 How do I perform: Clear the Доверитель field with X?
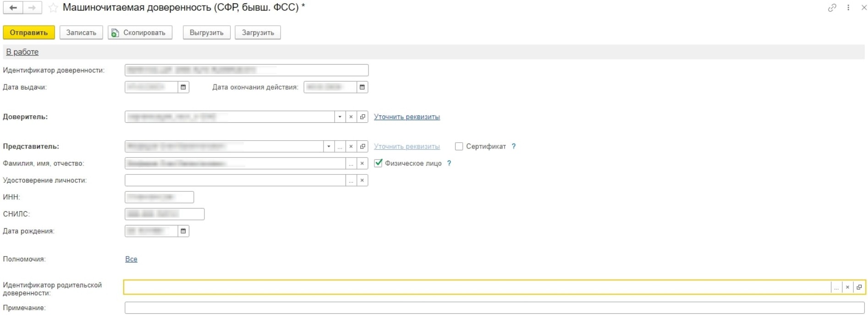click(351, 117)
